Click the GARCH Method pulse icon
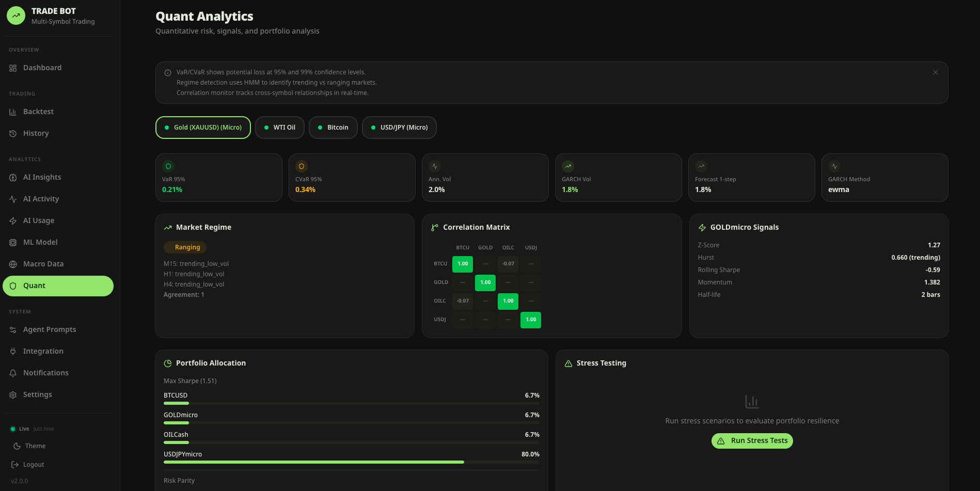The height and width of the screenshot is (491, 980). 834,166
